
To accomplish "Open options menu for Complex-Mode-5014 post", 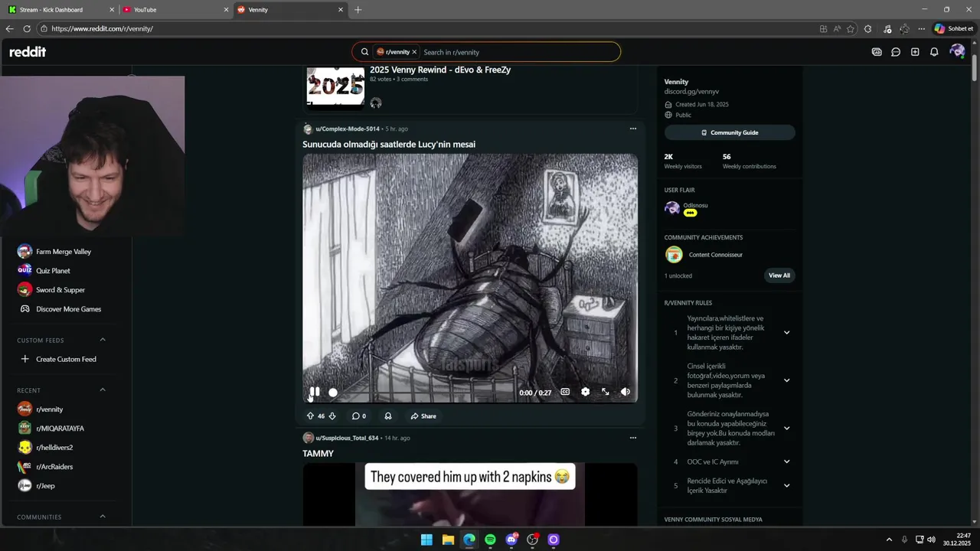I will coord(632,129).
